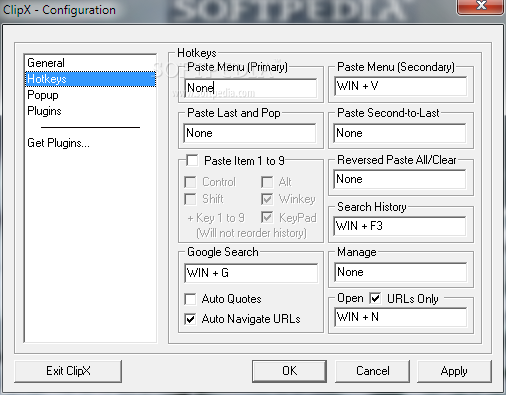Toggle the KeyPad checkbox

pos(267,217)
